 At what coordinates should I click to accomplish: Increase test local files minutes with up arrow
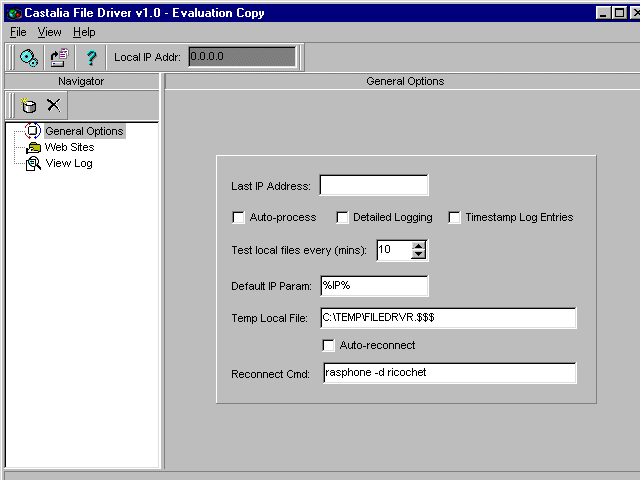tap(419, 245)
